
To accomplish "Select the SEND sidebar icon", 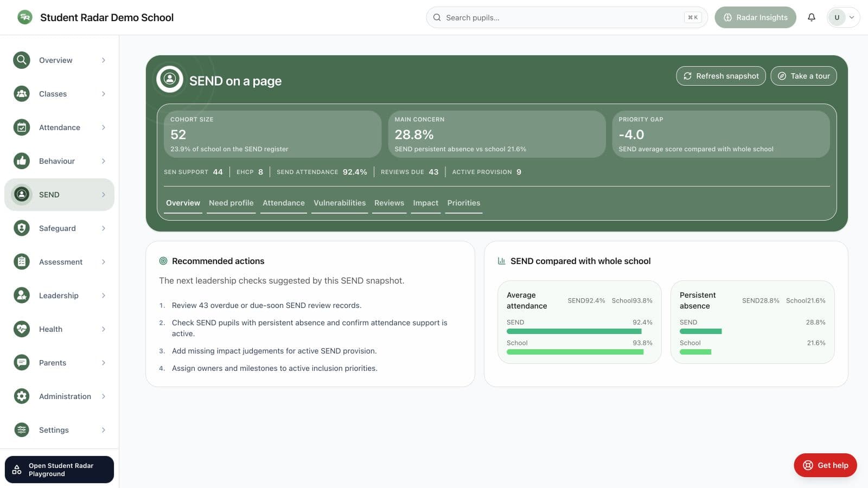I will pos(22,195).
